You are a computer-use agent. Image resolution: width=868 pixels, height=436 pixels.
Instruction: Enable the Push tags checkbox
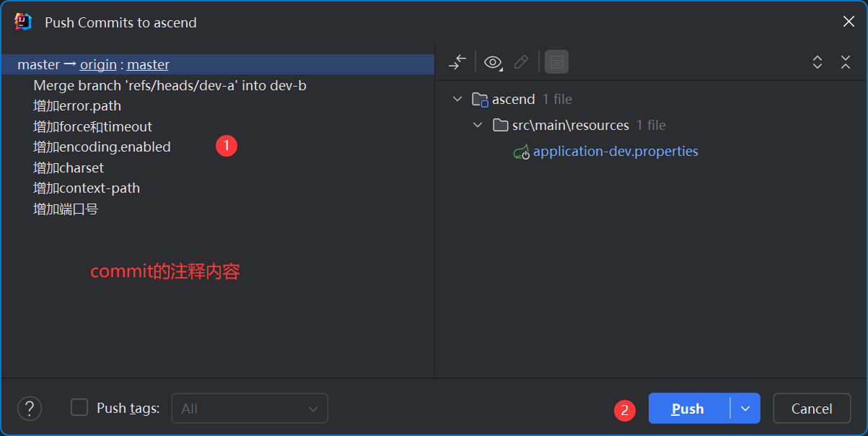79,408
